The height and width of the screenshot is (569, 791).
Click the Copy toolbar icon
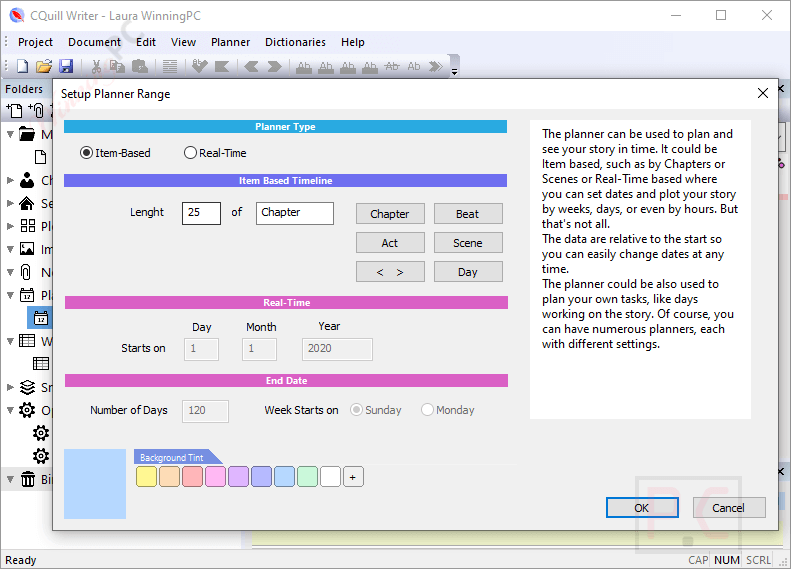point(117,66)
